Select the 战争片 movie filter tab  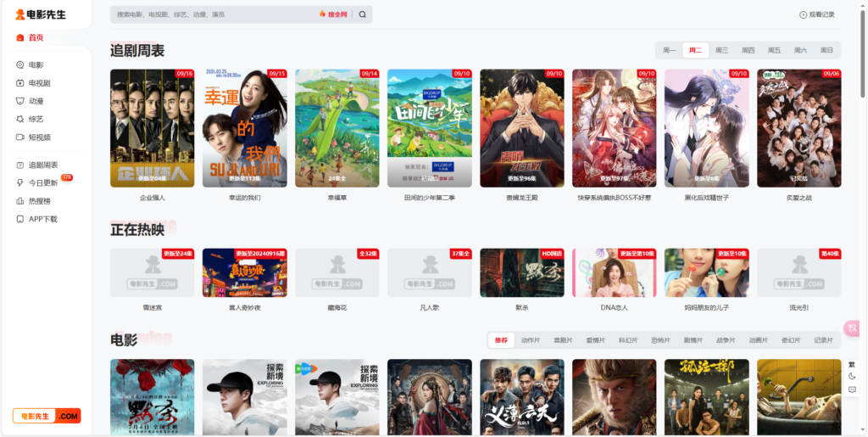coord(726,340)
